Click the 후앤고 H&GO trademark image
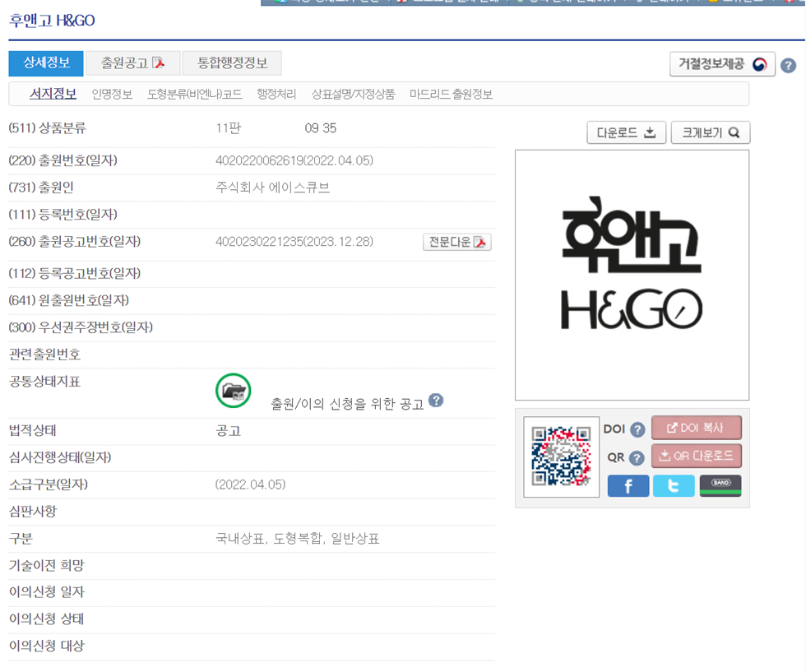 click(632, 275)
